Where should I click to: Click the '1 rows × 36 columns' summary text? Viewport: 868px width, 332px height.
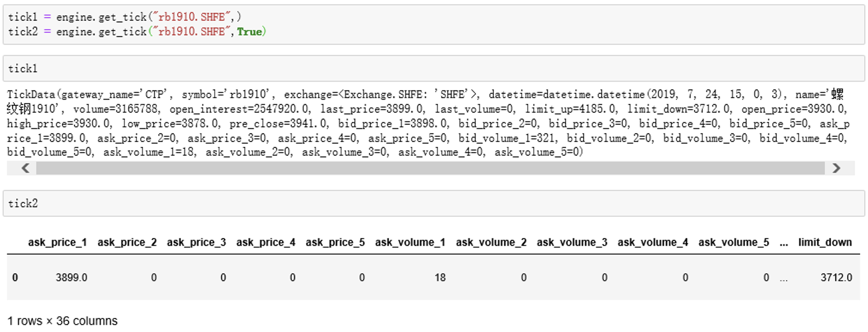(63, 321)
